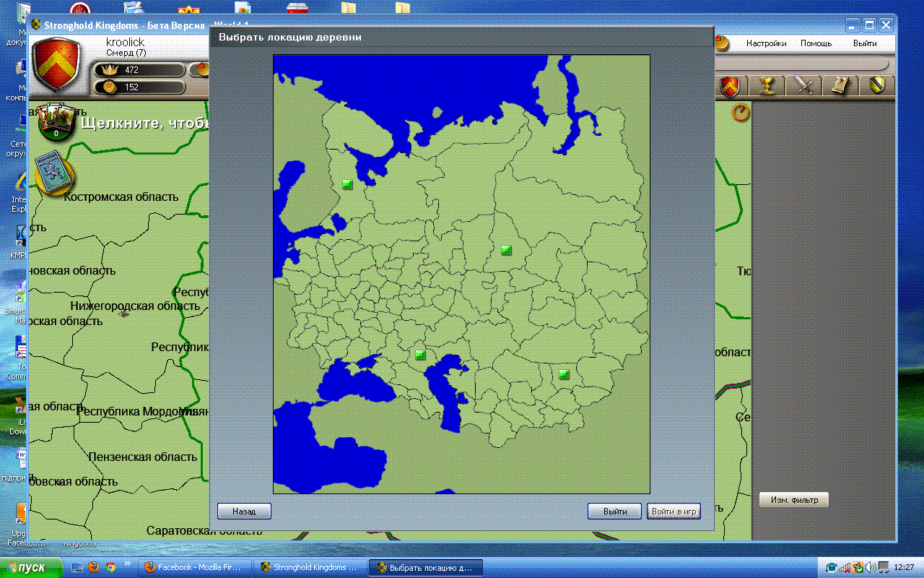Image resolution: width=924 pixels, height=578 pixels.
Task: Click the Выбрать локацию taskbar item
Action: (426, 568)
